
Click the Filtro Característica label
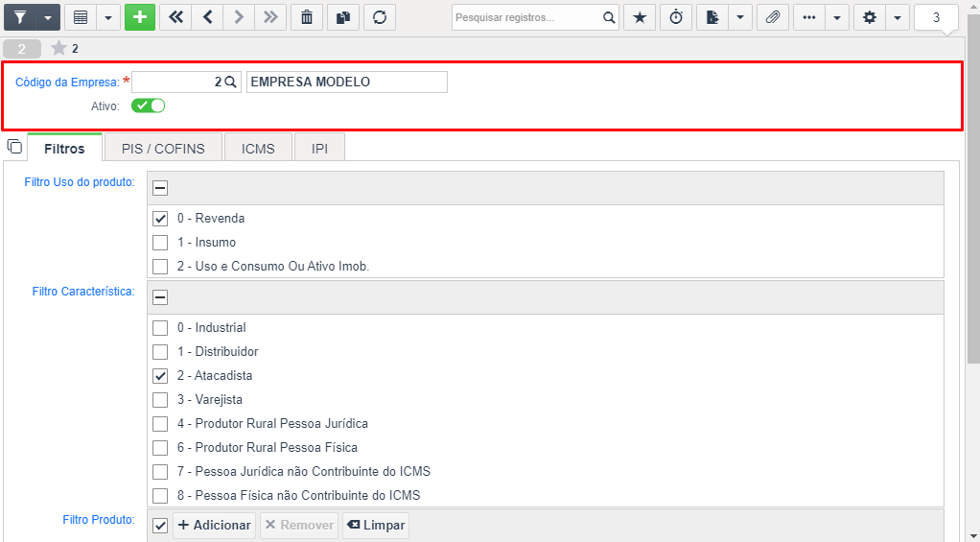pyautogui.click(x=83, y=292)
